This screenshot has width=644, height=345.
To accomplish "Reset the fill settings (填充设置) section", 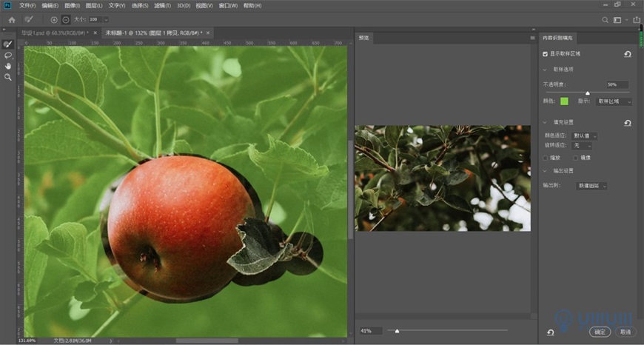I will pyautogui.click(x=627, y=123).
